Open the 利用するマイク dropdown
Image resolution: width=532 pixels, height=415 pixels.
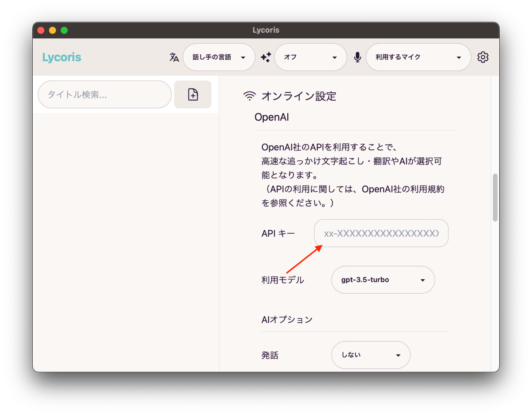pyautogui.click(x=418, y=57)
